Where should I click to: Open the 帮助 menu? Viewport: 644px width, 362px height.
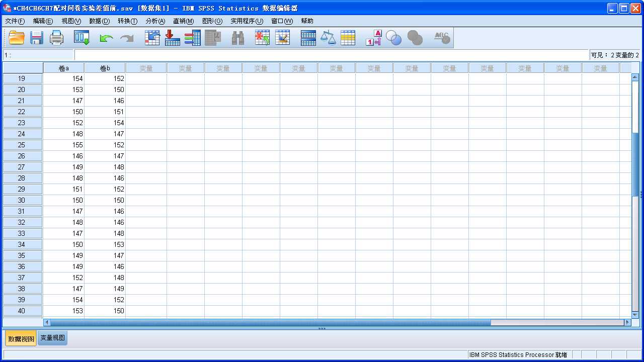pos(307,21)
